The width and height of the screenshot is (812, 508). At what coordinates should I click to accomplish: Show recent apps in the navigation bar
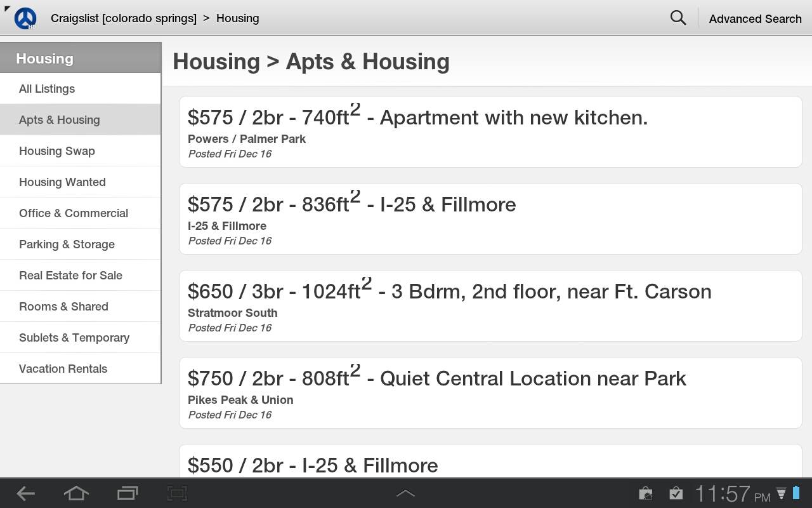[128, 493]
